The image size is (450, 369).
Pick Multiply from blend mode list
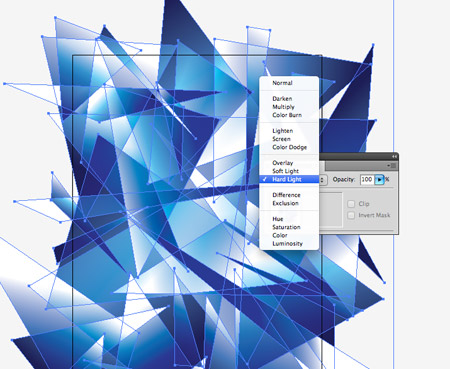283,107
